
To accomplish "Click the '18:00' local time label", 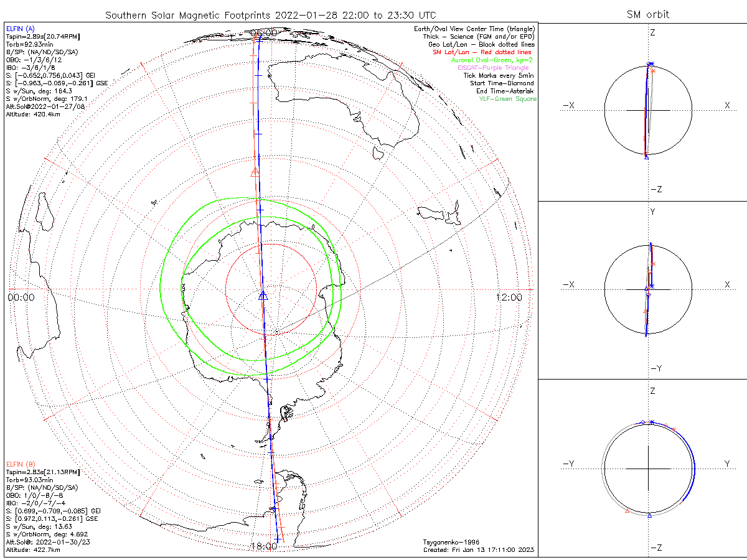I will click(263, 546).
